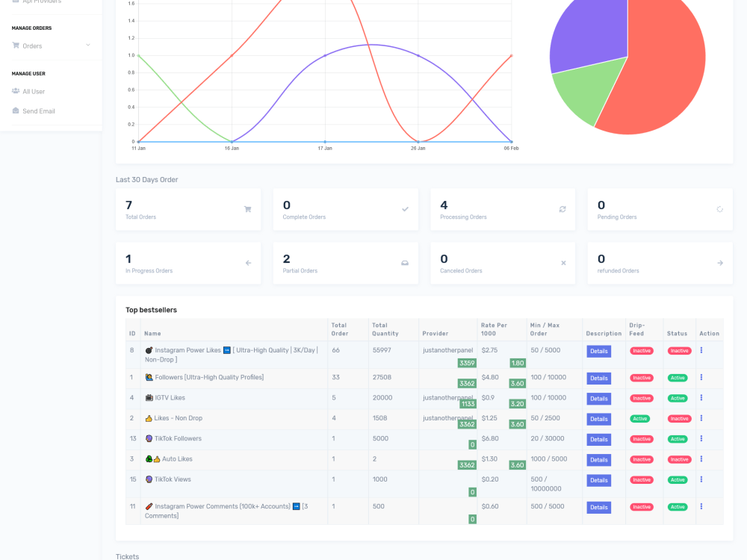Click the Partial Orders inbox icon
747x560 pixels.
coord(405,263)
